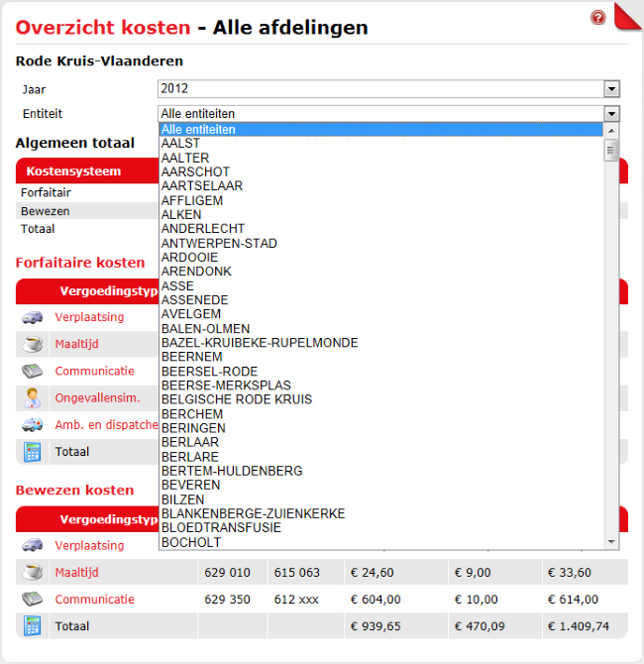Select BERCHEM in the list

point(381,413)
